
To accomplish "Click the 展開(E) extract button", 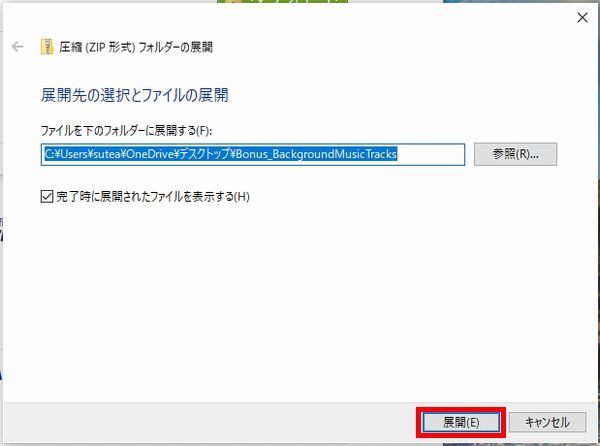I will point(461,422).
